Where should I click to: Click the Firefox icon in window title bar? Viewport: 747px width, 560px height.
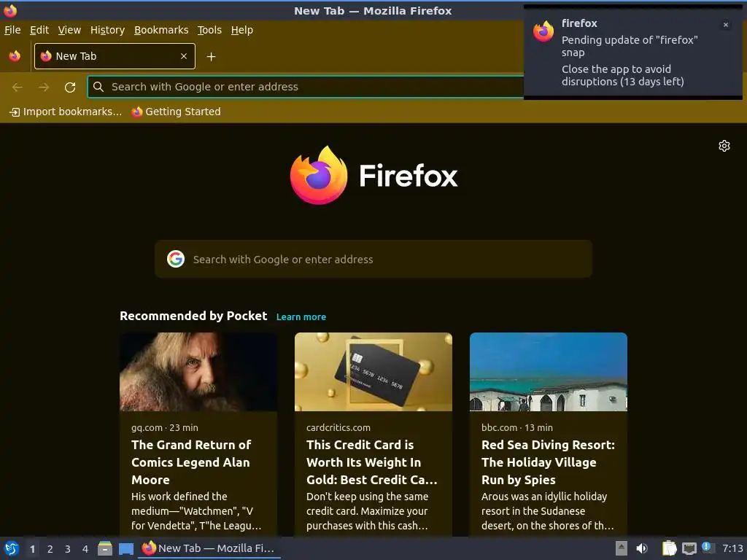10,10
